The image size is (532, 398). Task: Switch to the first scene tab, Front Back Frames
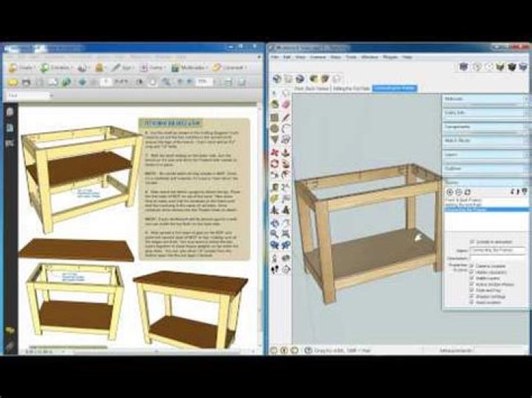click(312, 88)
